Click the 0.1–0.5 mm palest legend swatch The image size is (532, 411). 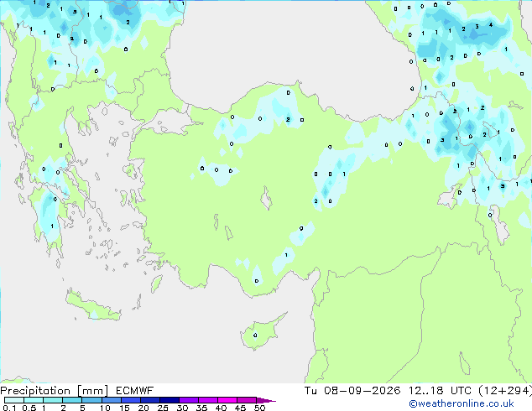point(14,400)
